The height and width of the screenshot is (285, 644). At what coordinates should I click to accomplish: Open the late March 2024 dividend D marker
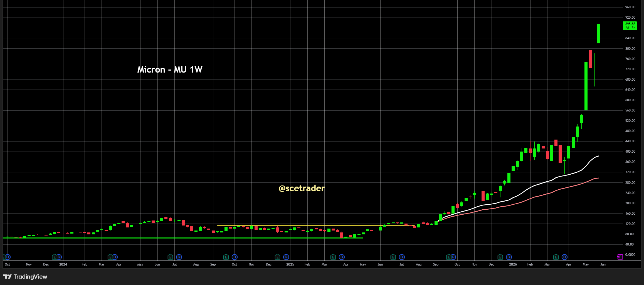tap(115, 257)
